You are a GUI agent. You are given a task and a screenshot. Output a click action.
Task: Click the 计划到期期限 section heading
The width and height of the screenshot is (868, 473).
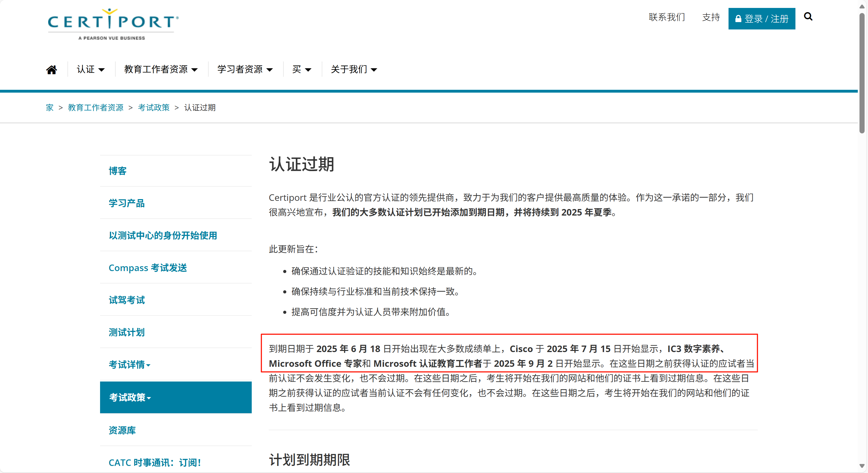pos(309,459)
